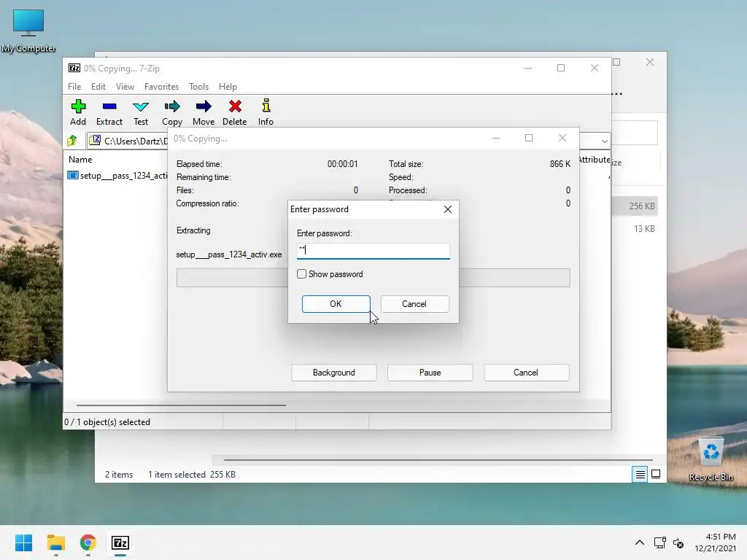This screenshot has height=560, width=747.
Task: Click the extraction progress bar
Action: tap(373, 278)
